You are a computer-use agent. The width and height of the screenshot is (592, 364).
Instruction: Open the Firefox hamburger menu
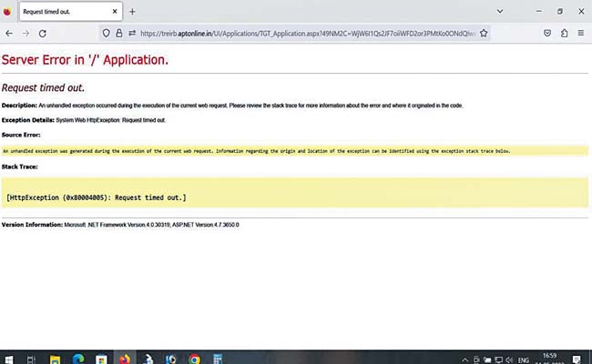point(581,33)
